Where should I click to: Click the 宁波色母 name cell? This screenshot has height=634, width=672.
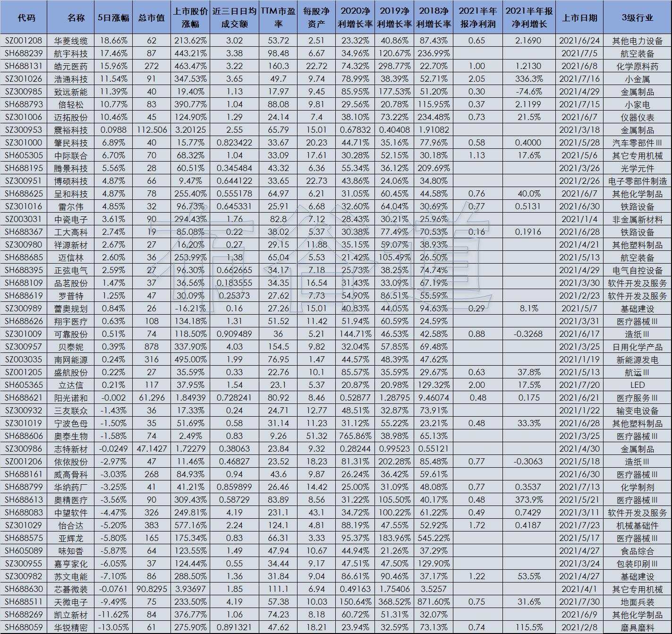(x=71, y=423)
